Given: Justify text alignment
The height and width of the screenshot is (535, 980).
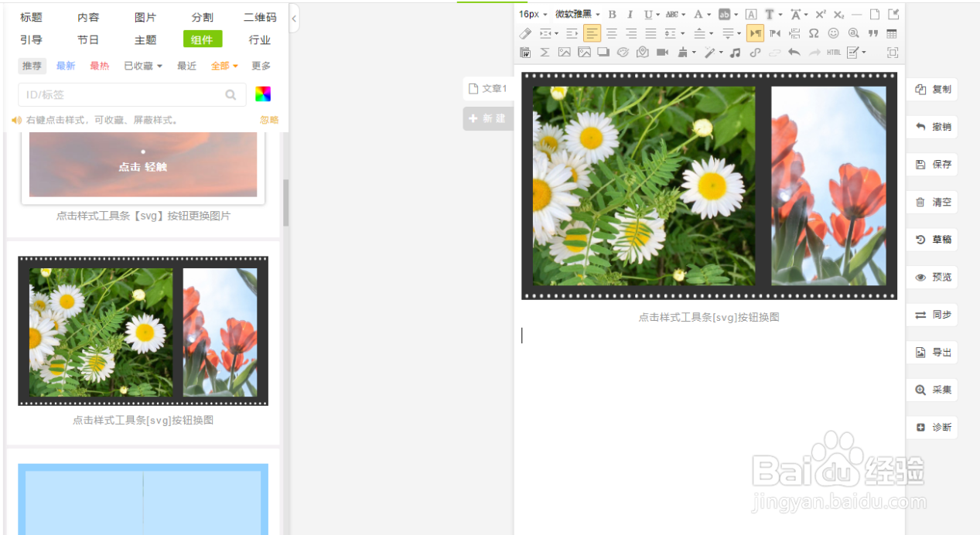Looking at the screenshot, I should click(x=650, y=33).
